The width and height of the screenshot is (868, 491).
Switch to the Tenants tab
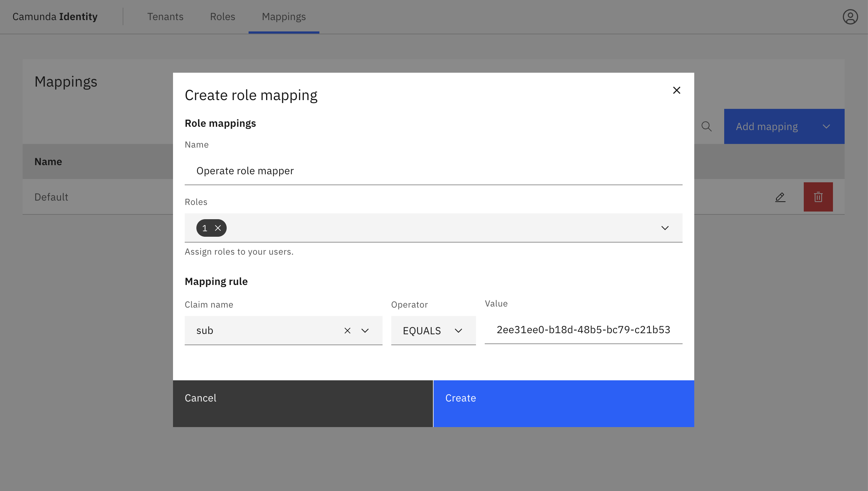165,17
